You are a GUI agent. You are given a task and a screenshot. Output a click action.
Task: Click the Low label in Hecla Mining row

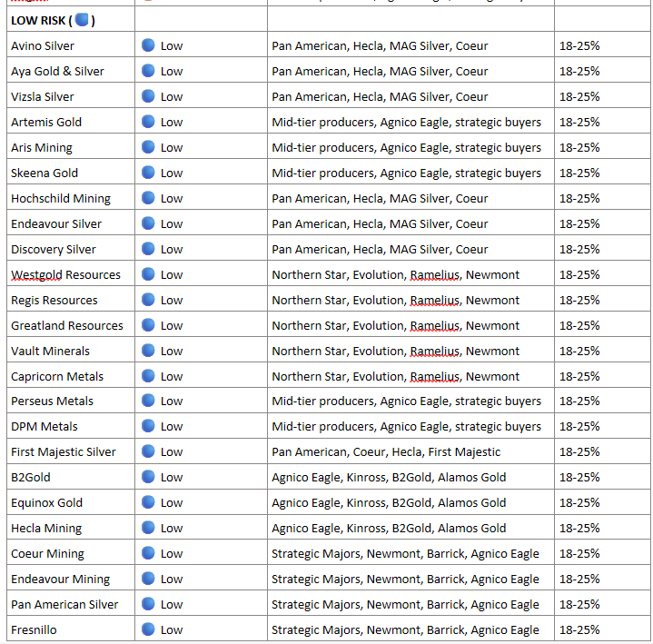172,528
